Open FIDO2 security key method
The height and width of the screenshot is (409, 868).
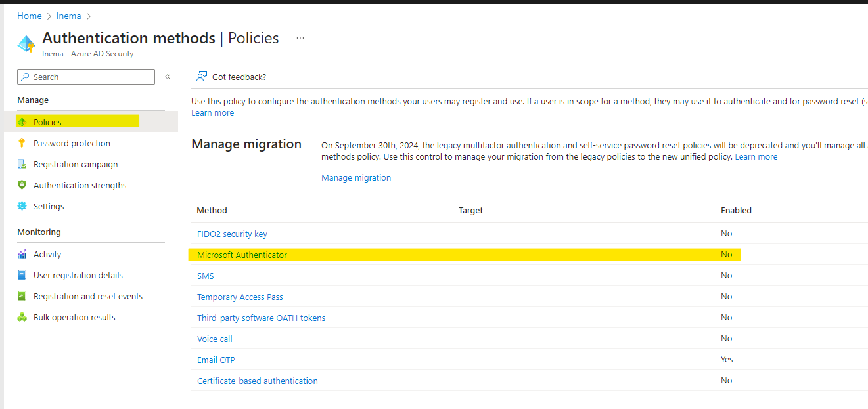pyautogui.click(x=232, y=234)
